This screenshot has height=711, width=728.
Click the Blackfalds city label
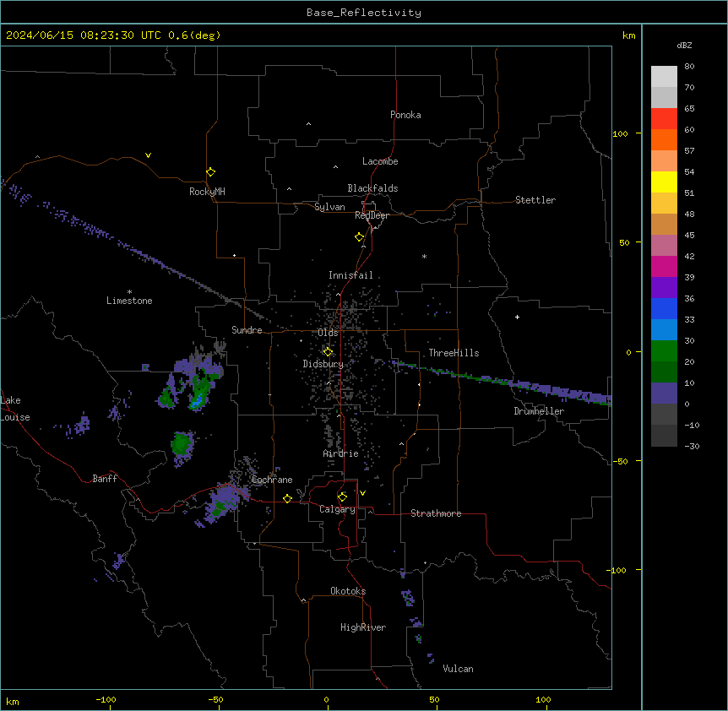pos(372,188)
